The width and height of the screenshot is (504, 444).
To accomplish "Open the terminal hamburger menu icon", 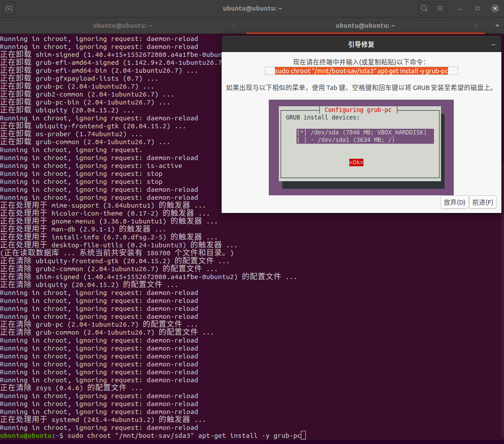I will 440,8.
